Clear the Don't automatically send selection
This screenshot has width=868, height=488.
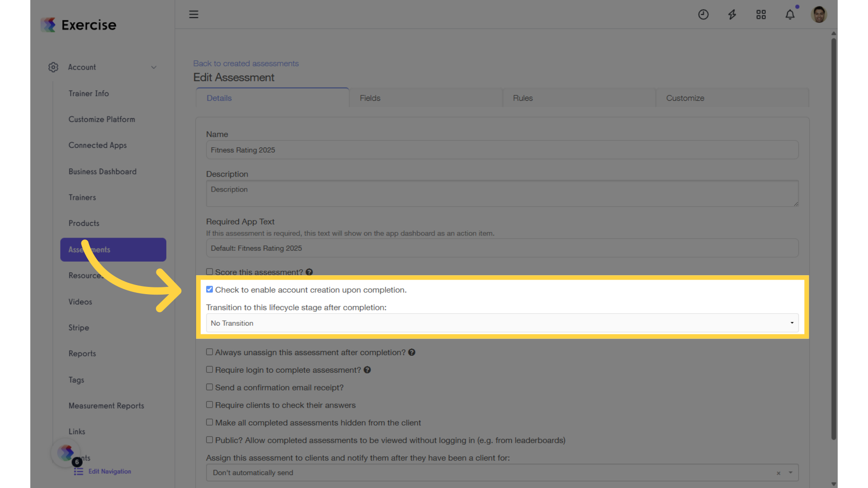tap(778, 473)
